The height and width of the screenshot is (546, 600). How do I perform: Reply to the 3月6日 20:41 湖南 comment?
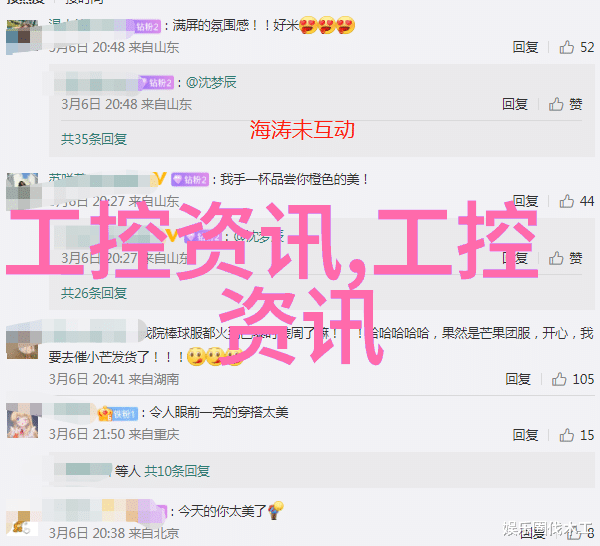click(518, 379)
